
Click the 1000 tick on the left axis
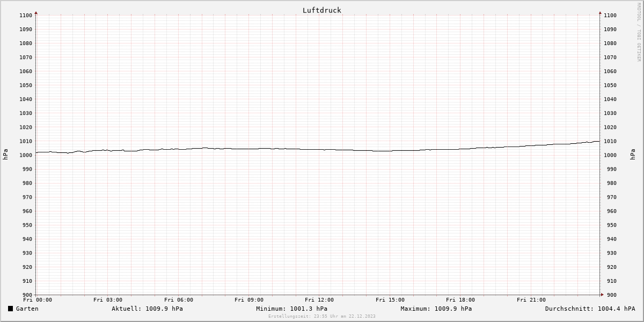click(x=26, y=155)
